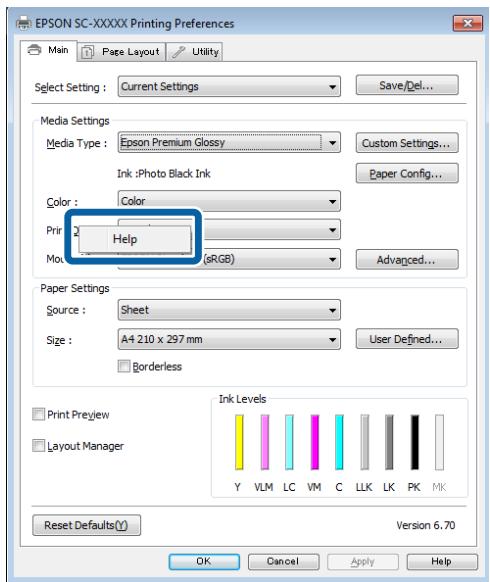Close the Printing Preferences dialog
The width and height of the screenshot is (490, 582).
pyautogui.click(x=468, y=23)
